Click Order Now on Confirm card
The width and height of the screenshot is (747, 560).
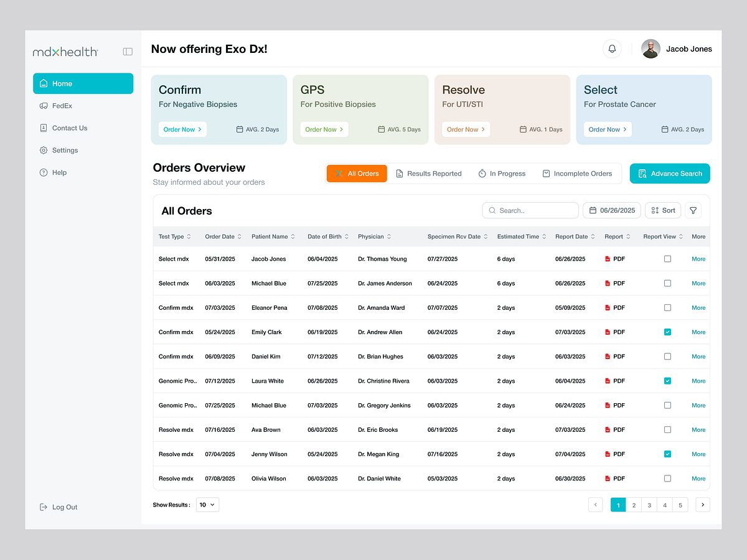[182, 129]
